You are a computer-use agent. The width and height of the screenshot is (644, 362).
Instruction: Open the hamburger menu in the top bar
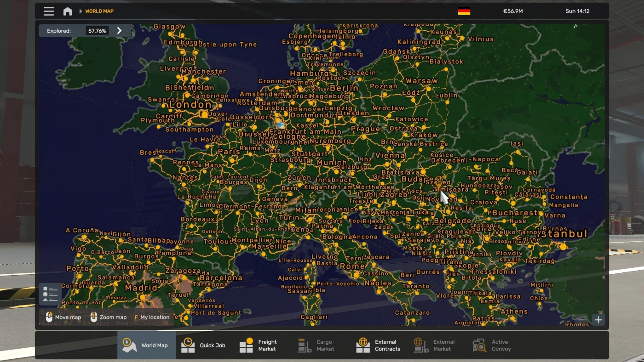click(49, 11)
